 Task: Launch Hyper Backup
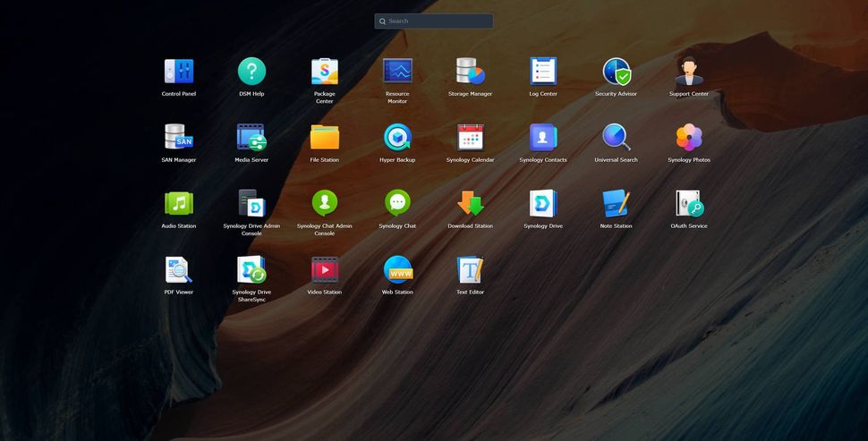point(397,137)
